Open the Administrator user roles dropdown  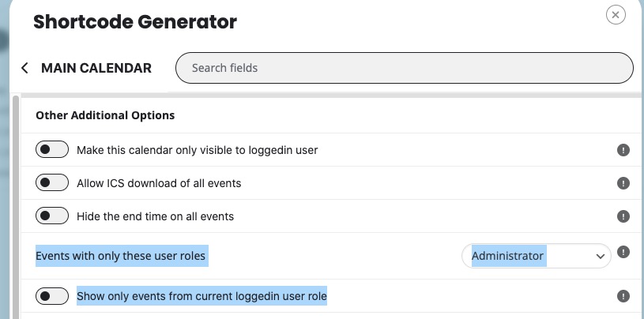[x=537, y=256]
